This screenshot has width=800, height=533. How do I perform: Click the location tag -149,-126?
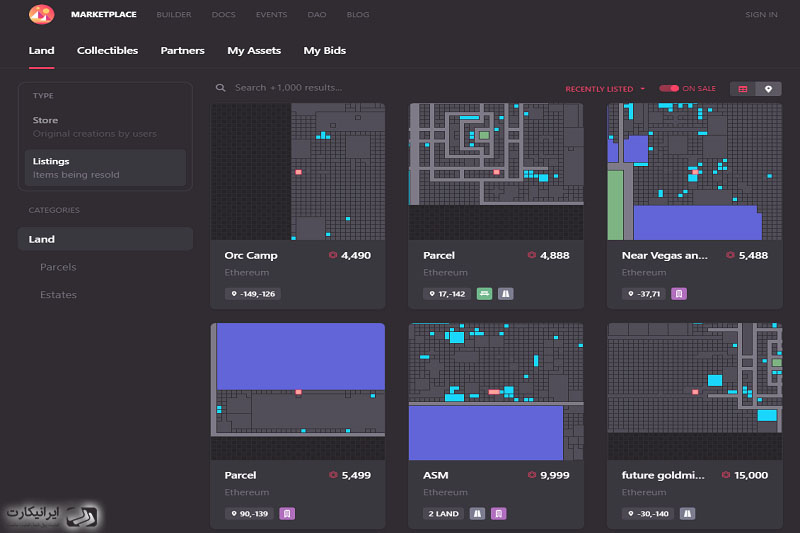point(253,294)
